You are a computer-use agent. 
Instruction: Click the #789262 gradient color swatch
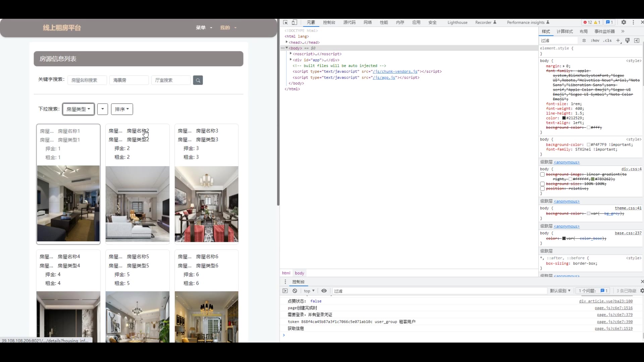click(x=593, y=179)
